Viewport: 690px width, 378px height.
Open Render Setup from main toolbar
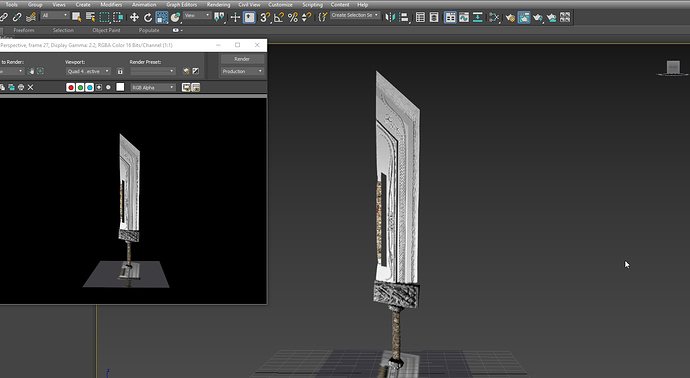(x=510, y=17)
